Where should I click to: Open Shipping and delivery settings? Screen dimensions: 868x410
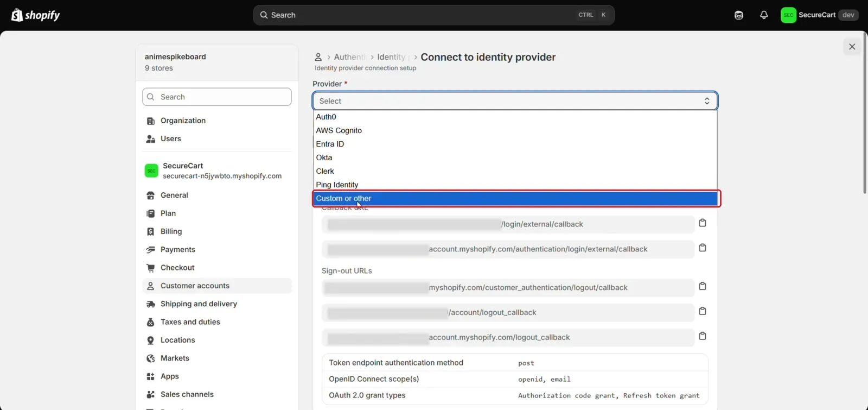(217, 304)
